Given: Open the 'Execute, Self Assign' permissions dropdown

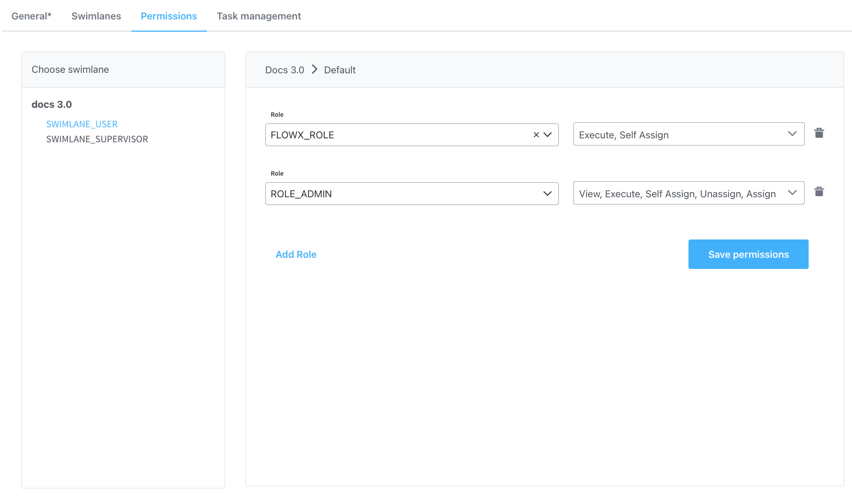Looking at the screenshot, I should click(x=688, y=134).
